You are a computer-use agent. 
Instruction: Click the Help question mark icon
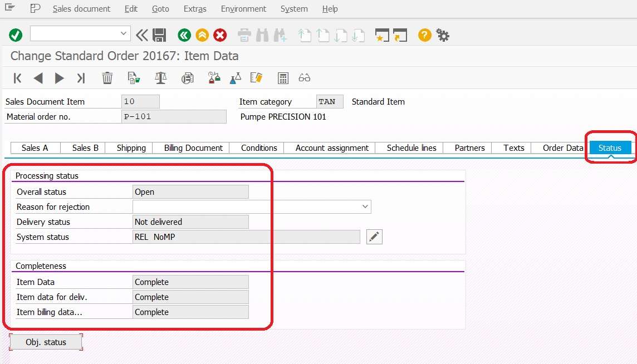[423, 35]
